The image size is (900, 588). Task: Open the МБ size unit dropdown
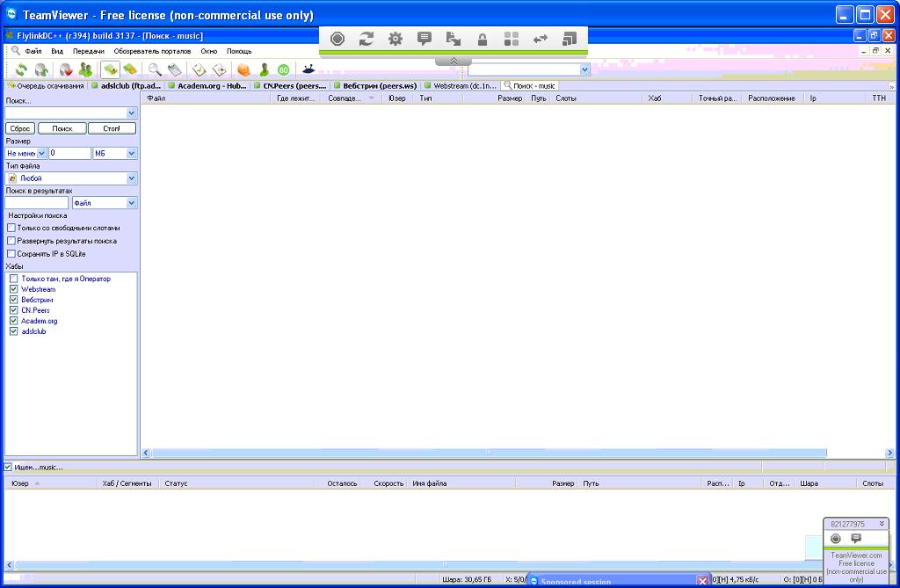click(x=132, y=153)
